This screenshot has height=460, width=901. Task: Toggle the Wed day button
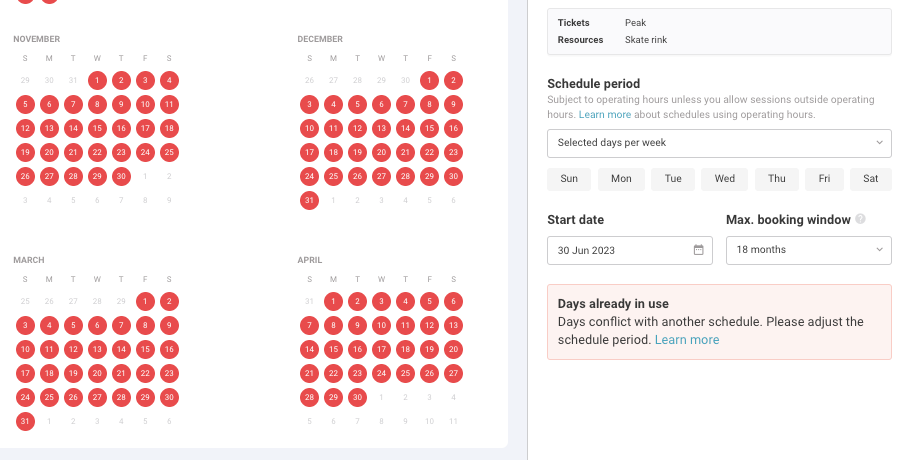click(725, 179)
